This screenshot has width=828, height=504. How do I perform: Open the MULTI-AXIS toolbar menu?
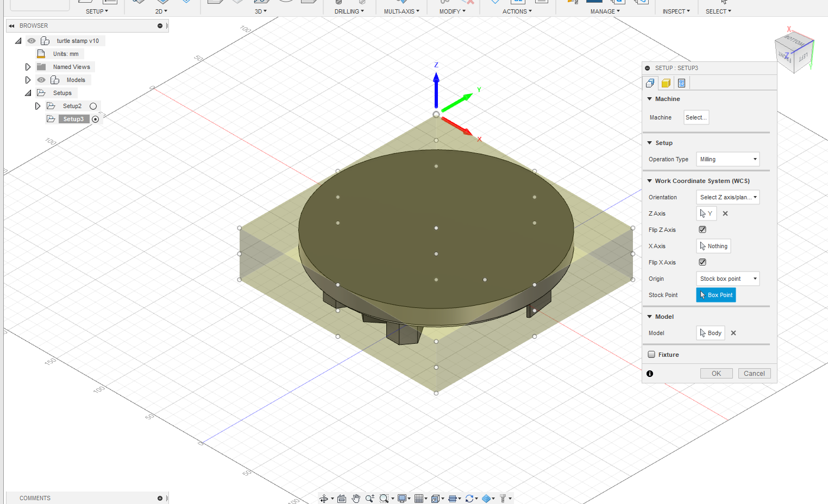click(402, 11)
